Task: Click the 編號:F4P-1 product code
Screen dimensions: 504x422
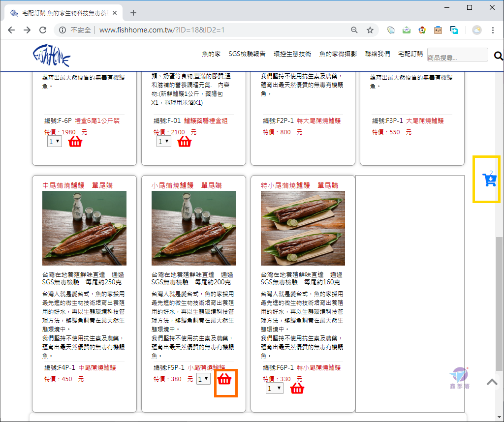Action: (60, 368)
